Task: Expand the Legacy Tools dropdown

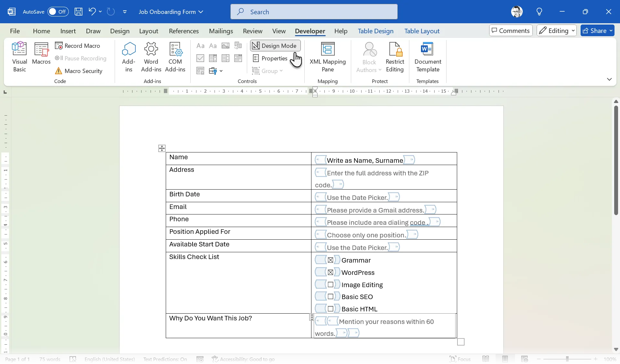Action: [221, 71]
